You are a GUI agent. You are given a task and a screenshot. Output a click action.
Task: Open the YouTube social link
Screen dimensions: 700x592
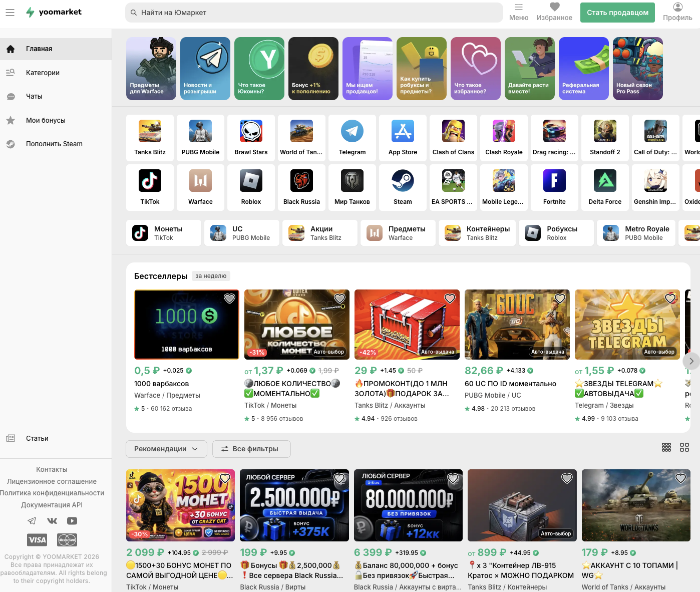click(x=72, y=521)
